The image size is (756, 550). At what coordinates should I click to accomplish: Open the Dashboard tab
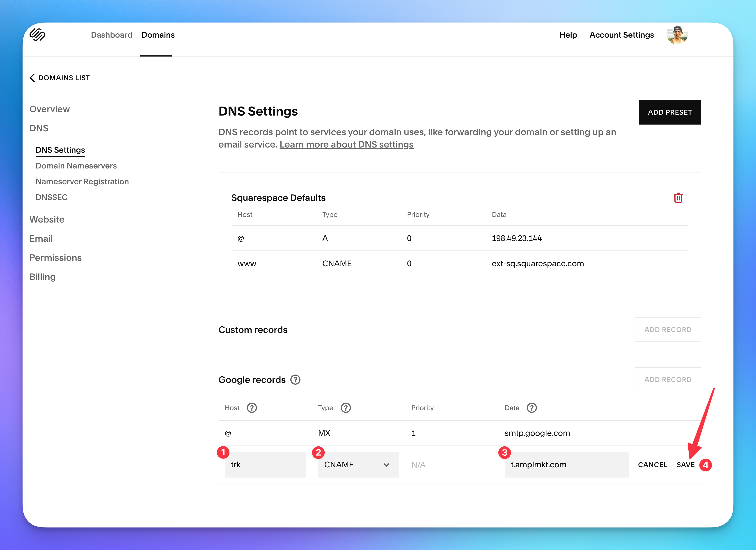pos(111,35)
